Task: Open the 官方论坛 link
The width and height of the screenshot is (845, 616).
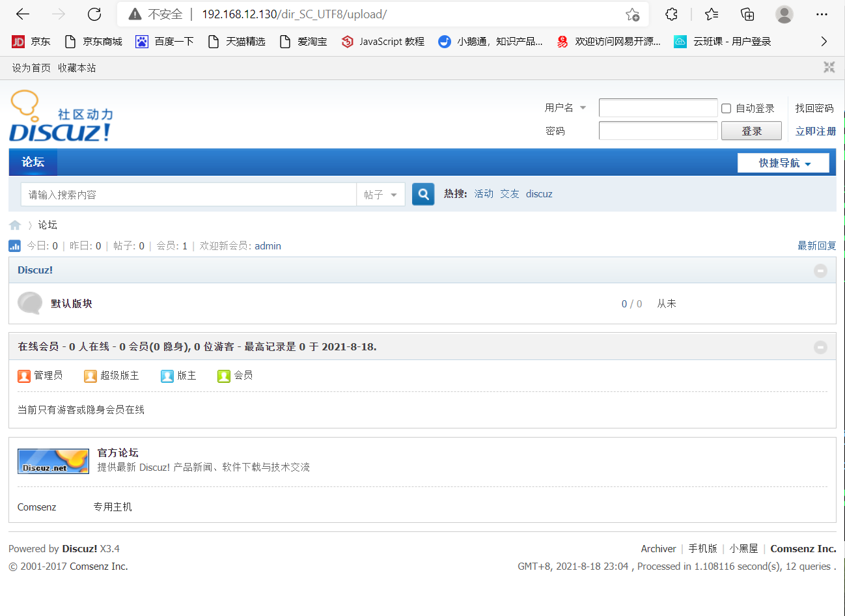Action: point(118,453)
